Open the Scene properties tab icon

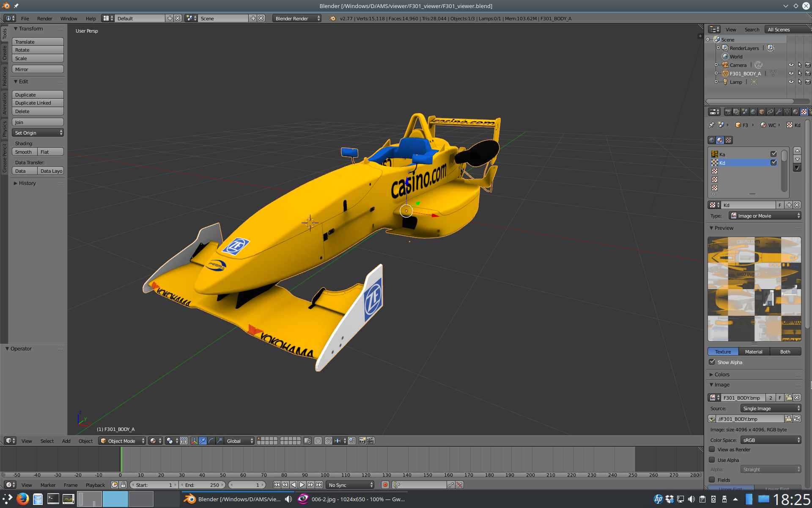click(x=745, y=112)
